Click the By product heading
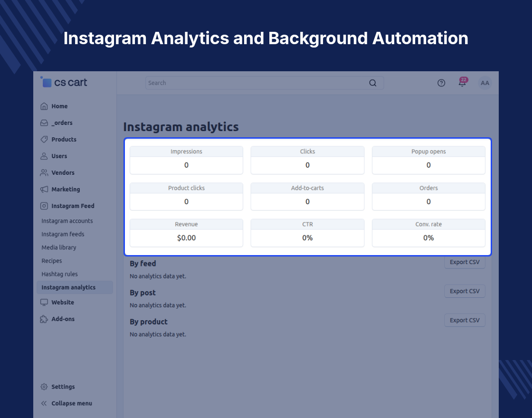 149,322
